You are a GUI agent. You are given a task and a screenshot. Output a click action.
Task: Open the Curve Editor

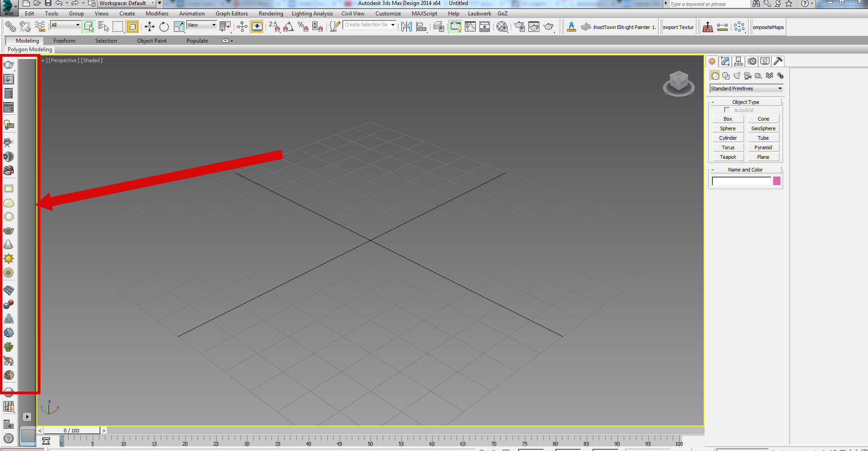point(470,27)
